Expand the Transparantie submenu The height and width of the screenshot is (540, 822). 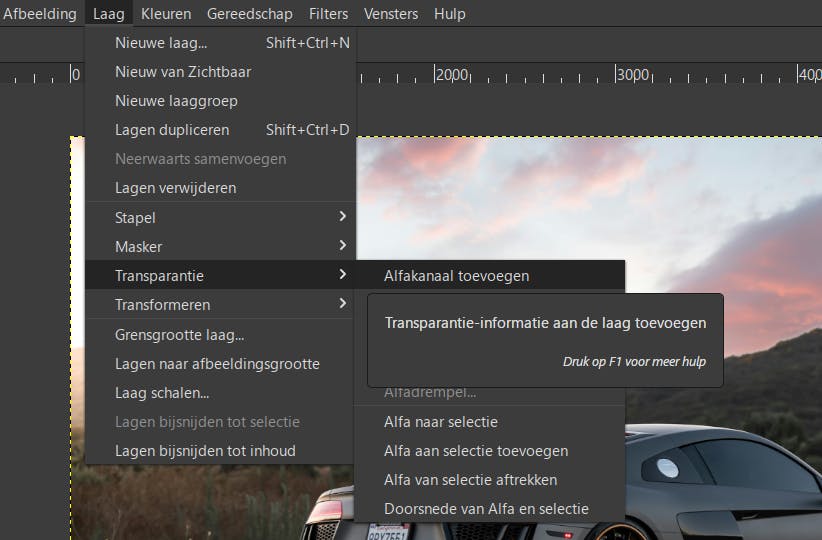220,275
